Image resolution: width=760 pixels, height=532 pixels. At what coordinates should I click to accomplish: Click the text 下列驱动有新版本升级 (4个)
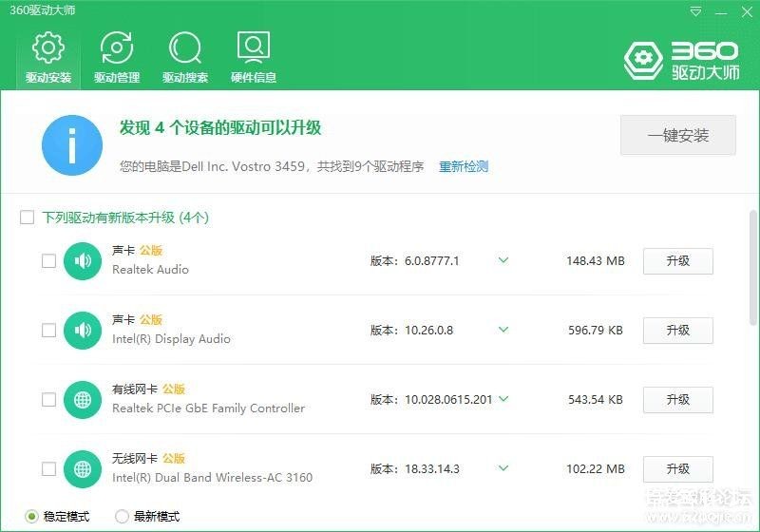pos(125,218)
